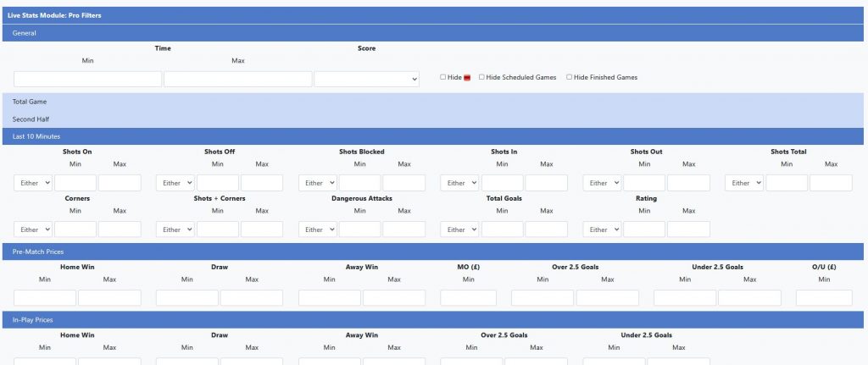This screenshot has height=365, width=868.
Task: Focus the Dangerous Attacks Max field
Action: pos(403,230)
